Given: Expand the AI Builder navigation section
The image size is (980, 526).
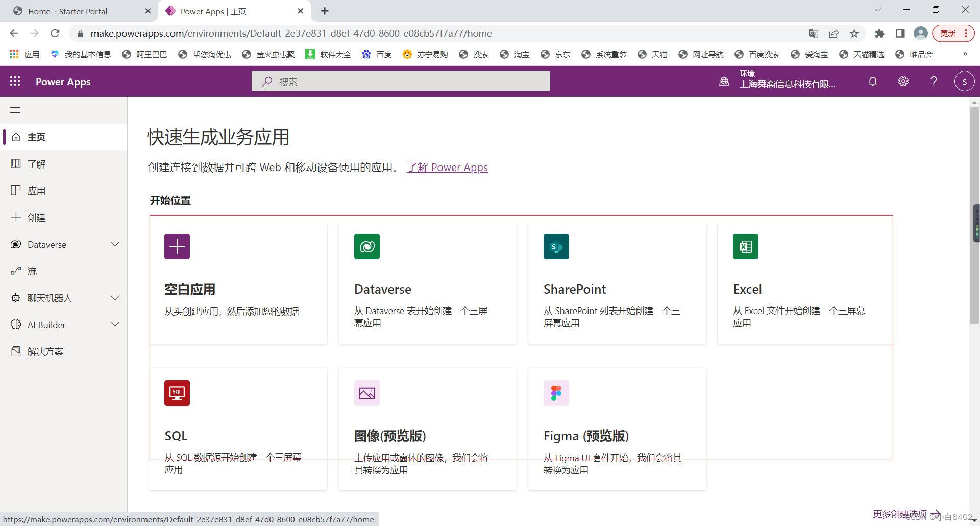Looking at the screenshot, I should click(115, 324).
